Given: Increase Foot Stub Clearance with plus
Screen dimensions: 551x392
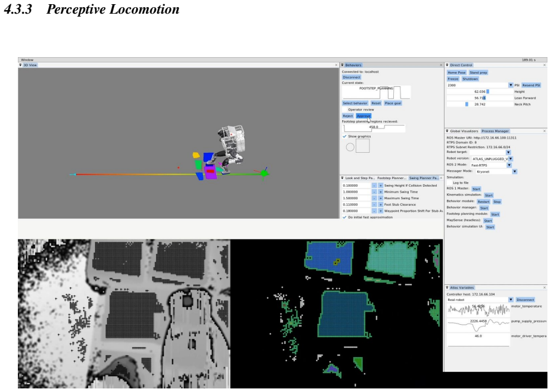Looking at the screenshot, I should [x=380, y=205].
